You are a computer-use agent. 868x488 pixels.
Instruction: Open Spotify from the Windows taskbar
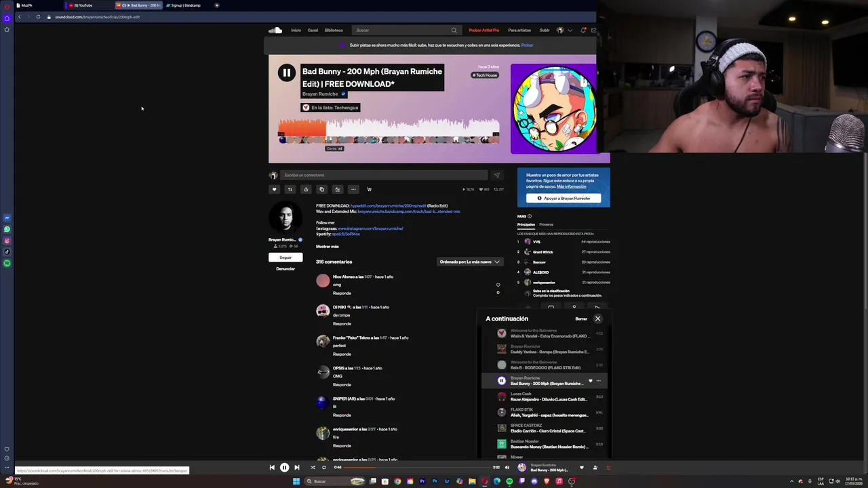tap(509, 481)
